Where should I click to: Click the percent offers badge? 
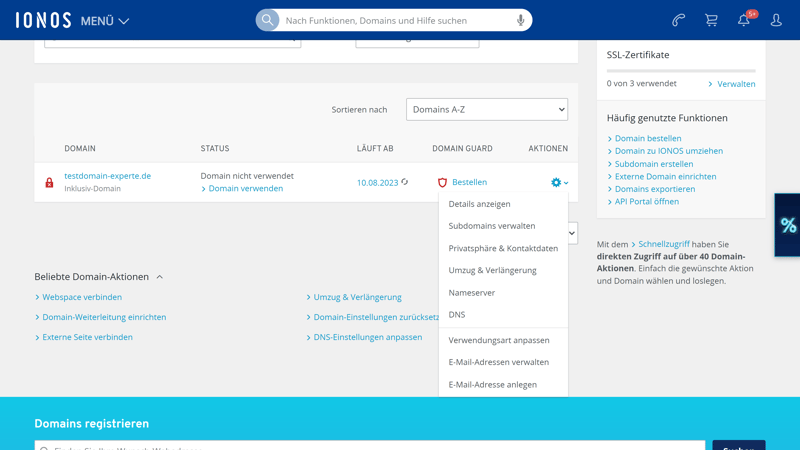(788, 225)
